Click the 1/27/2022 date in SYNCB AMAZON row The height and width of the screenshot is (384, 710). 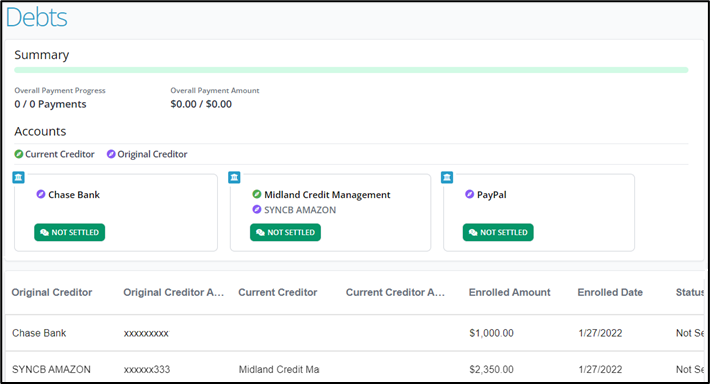click(600, 370)
